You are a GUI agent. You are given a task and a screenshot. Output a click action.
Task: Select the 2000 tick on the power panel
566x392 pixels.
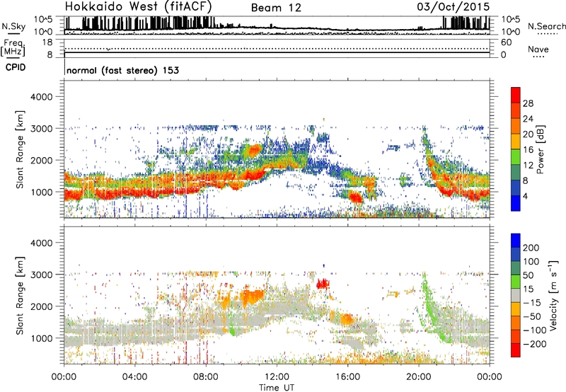coord(41,160)
